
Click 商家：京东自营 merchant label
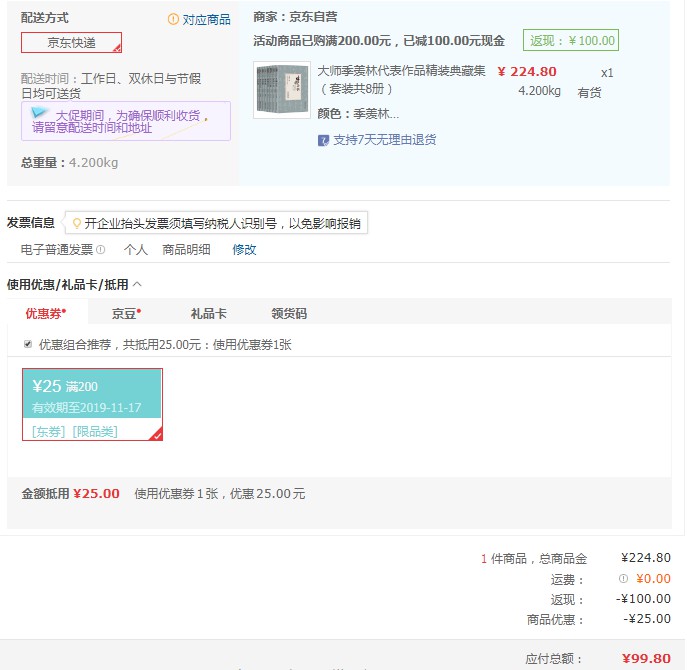click(x=295, y=17)
